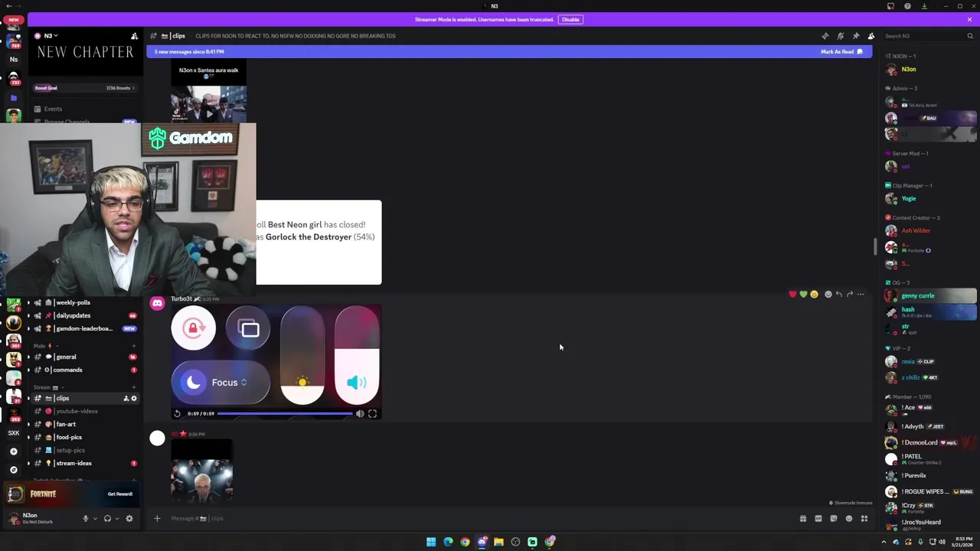980x551 pixels.
Task: Add a channel in Stream category
Action: click(x=134, y=387)
